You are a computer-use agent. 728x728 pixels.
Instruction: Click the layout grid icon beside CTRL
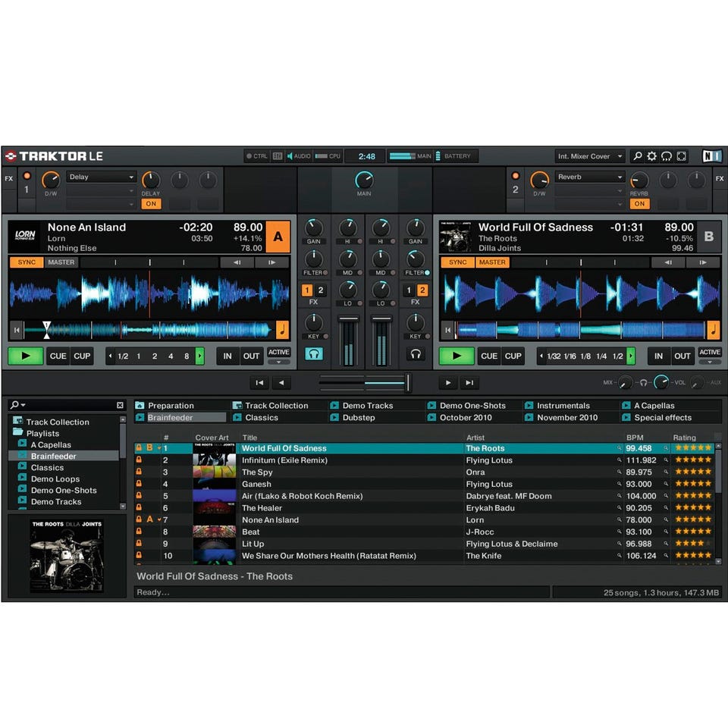pos(278,156)
